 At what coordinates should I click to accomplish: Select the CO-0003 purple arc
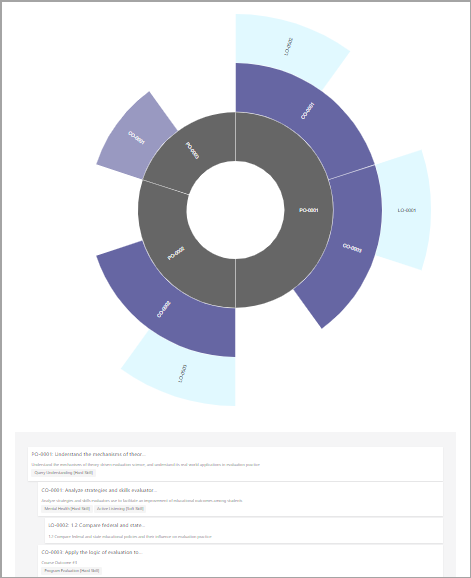[x=352, y=248]
